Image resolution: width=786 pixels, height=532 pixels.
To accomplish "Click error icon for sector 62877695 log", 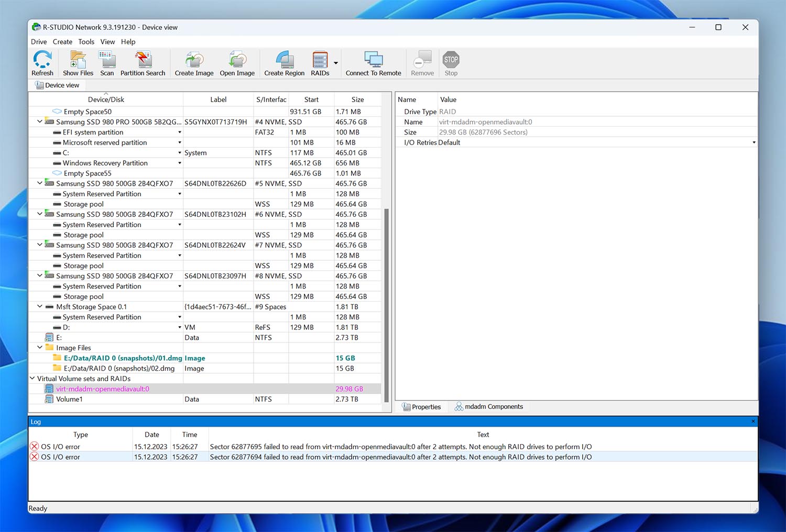I will coord(35,447).
